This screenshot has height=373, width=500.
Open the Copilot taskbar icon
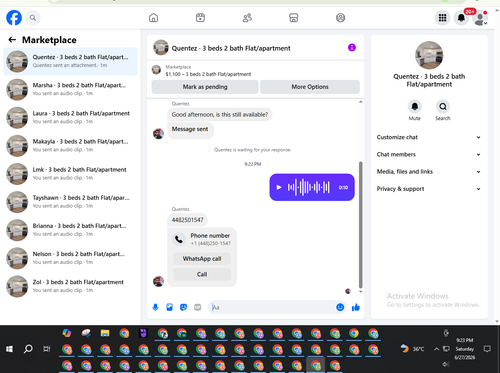67,333
